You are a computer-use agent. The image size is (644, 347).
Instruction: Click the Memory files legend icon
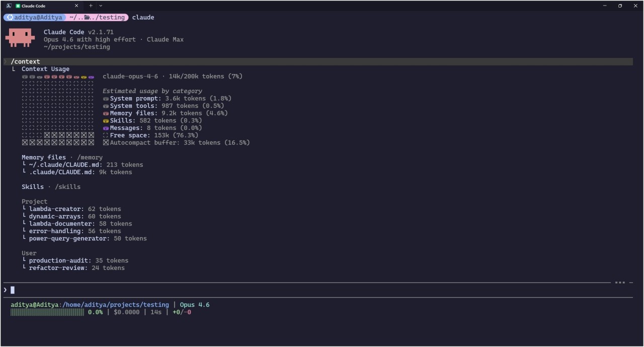coord(106,113)
